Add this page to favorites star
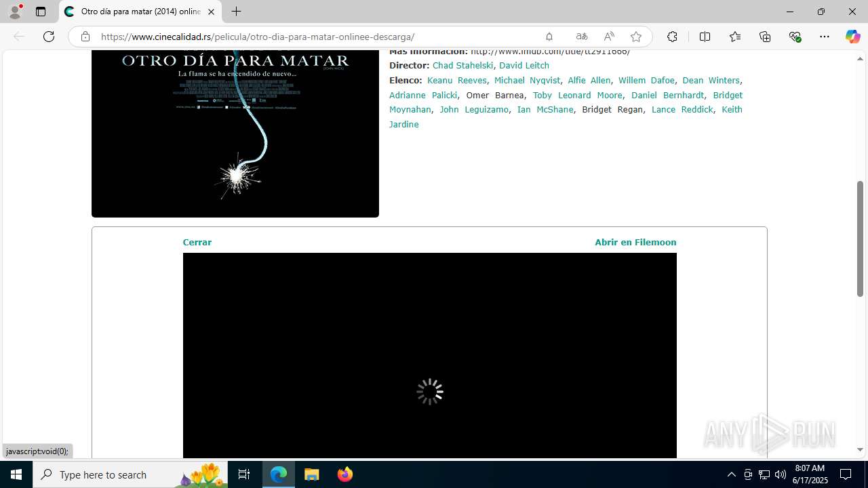This screenshot has height=488, width=868. pyautogui.click(x=635, y=37)
